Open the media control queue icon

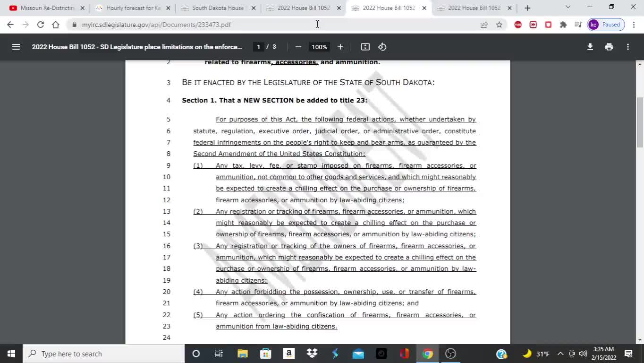[578, 25]
